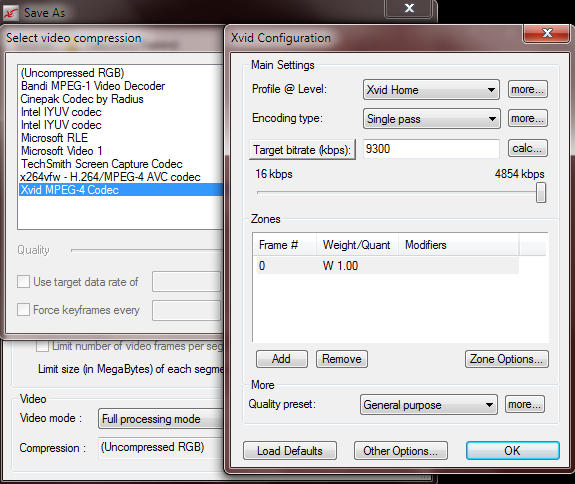
Task: Open the Video mode dropdown
Action: tap(161, 419)
